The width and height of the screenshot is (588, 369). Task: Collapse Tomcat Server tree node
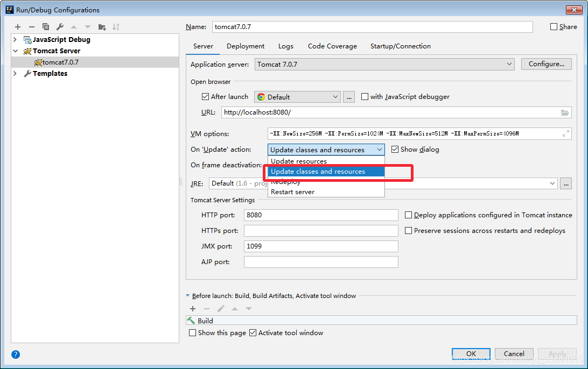point(15,51)
